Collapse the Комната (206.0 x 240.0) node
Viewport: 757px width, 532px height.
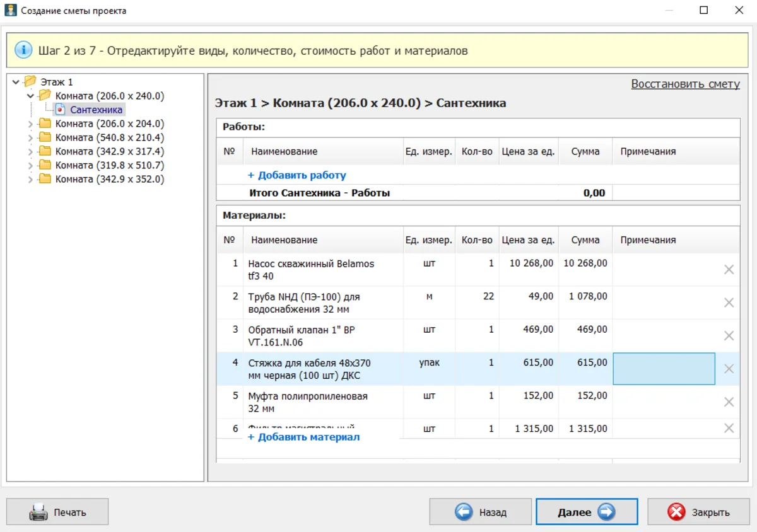coord(30,96)
